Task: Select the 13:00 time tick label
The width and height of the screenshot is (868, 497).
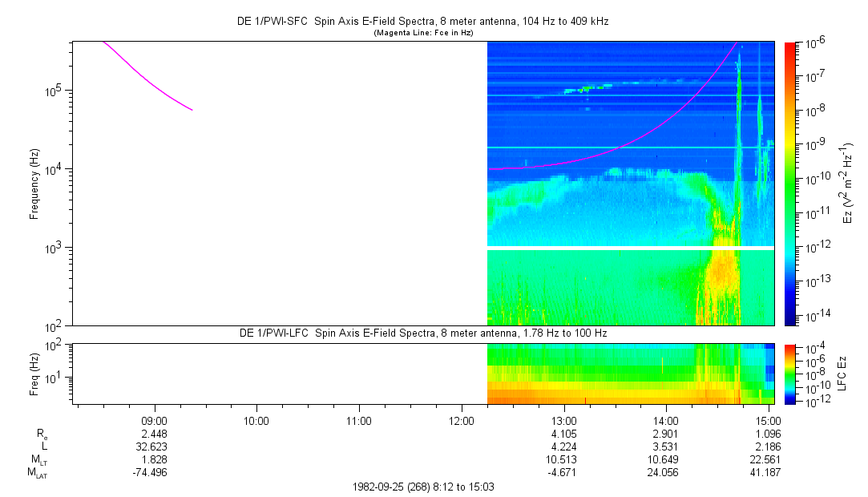Action: [564, 420]
